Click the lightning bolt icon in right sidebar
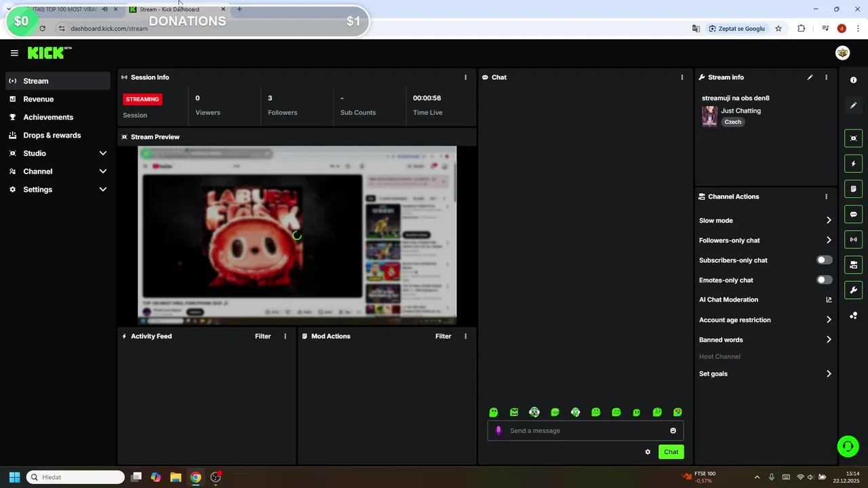The height and width of the screenshot is (488, 868). (x=853, y=163)
